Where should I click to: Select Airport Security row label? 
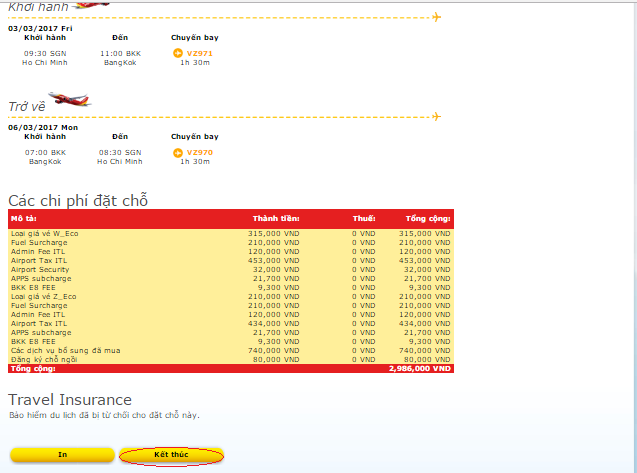(x=40, y=269)
